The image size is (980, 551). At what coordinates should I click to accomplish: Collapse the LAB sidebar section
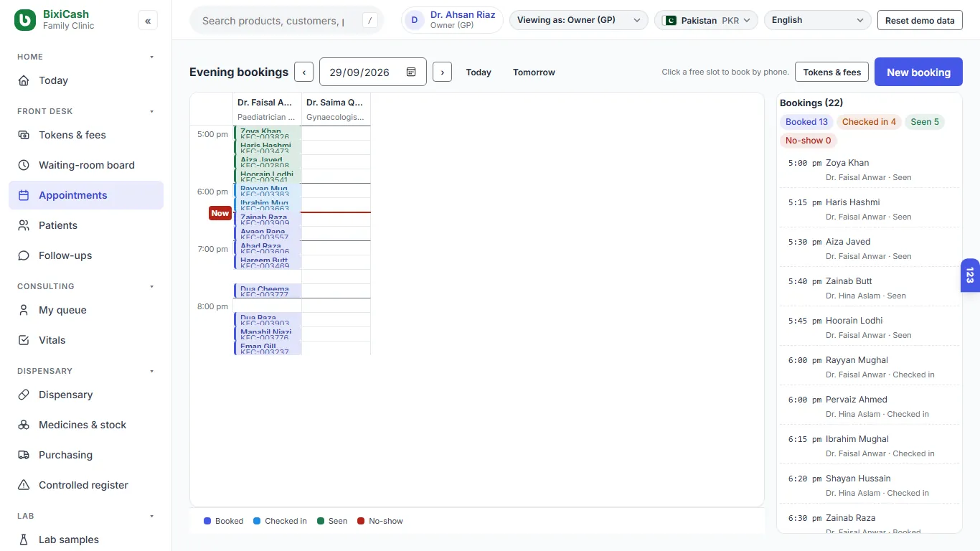[151, 516]
